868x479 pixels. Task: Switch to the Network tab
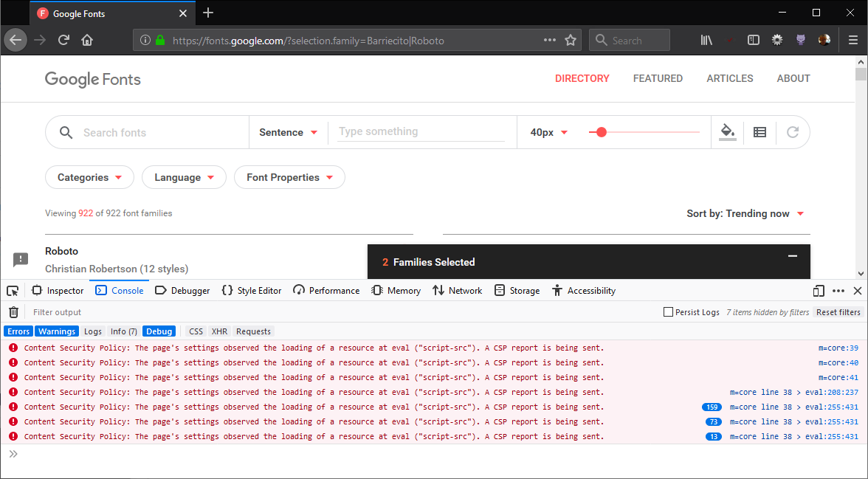(457, 290)
